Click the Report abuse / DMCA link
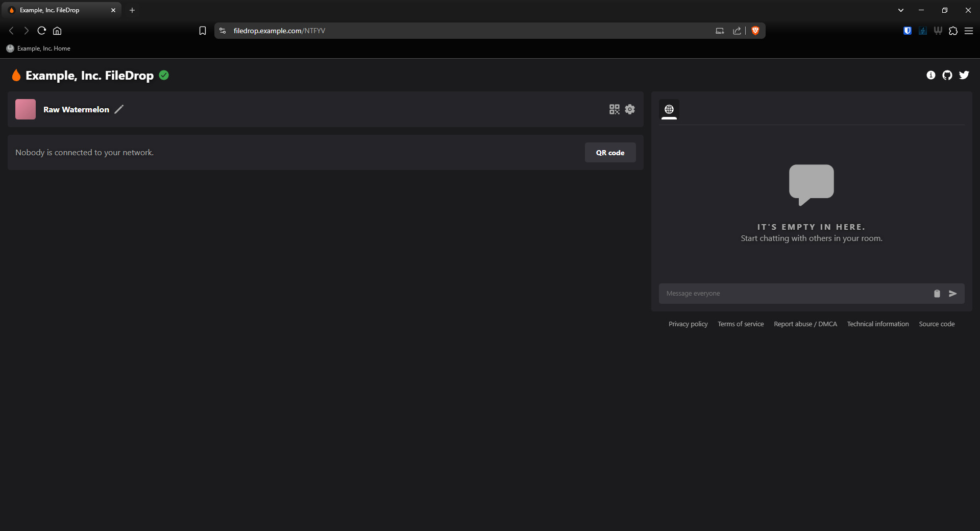Viewport: 980px width, 531px height. click(805, 324)
